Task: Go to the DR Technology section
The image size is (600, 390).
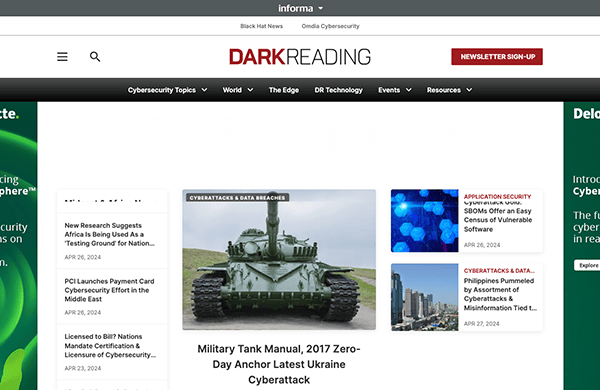Action: 338,90
